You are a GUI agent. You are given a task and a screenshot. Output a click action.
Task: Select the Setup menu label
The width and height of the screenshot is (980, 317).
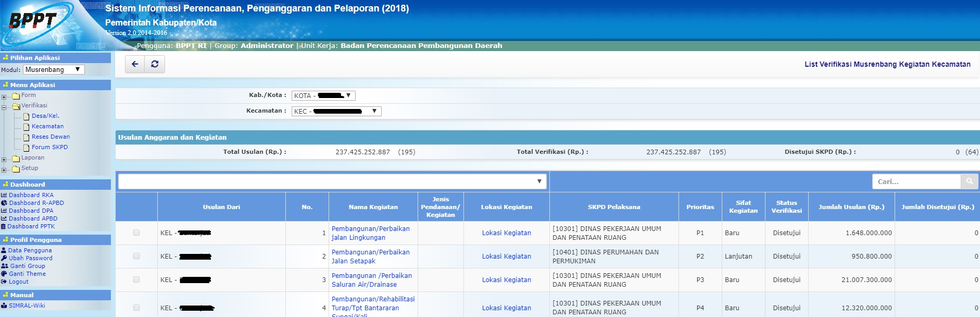[30, 168]
